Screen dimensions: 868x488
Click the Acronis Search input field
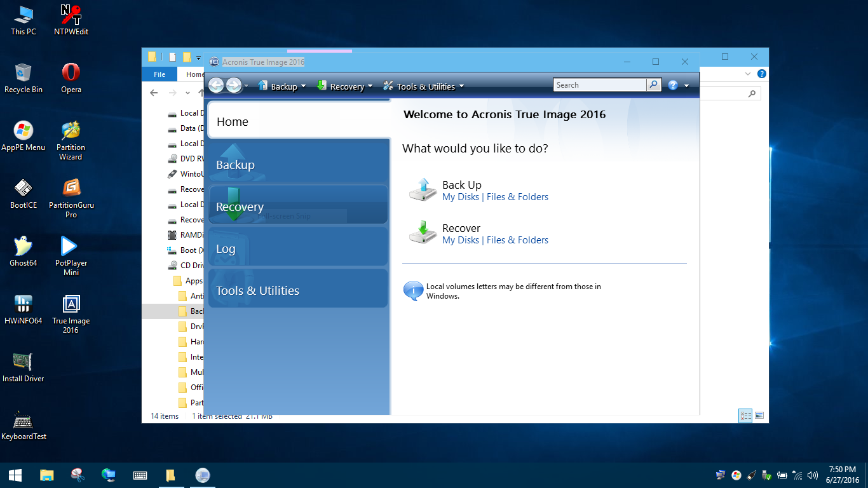click(600, 85)
